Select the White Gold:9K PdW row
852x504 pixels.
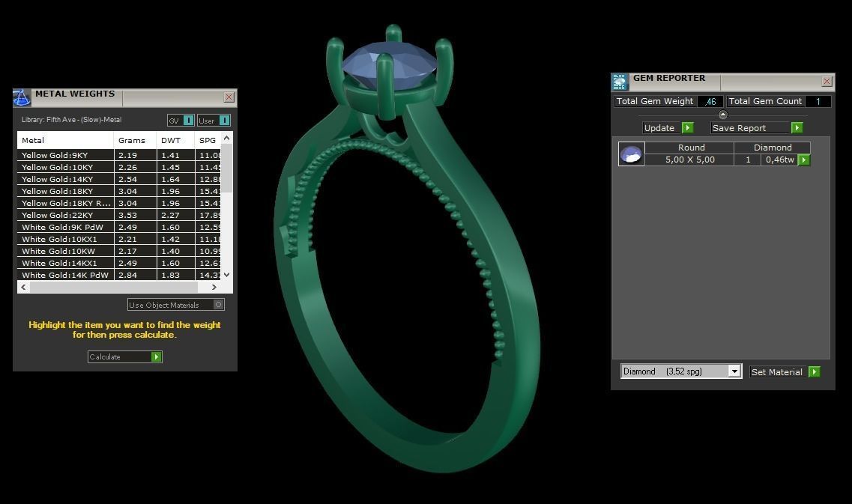pyautogui.click(x=119, y=227)
